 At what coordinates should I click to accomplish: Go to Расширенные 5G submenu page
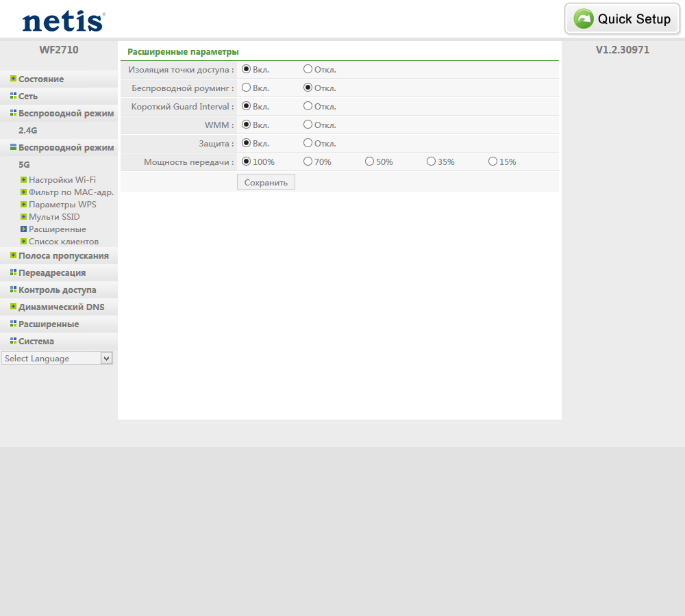[58, 229]
